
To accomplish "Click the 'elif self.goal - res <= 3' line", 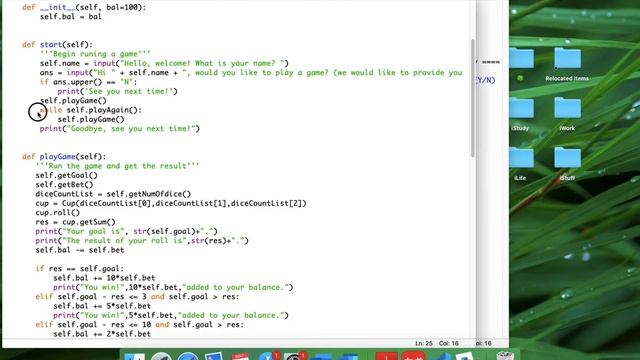I will 137,297.
